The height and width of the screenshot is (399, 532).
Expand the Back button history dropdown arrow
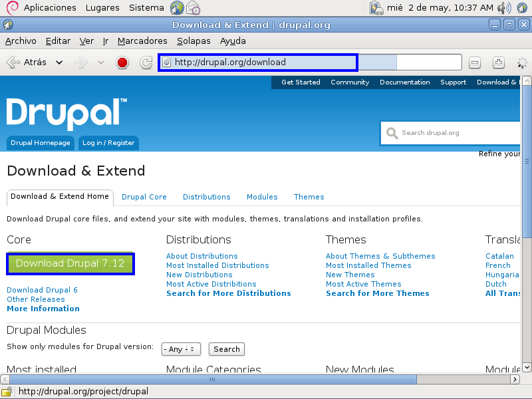[x=58, y=63]
